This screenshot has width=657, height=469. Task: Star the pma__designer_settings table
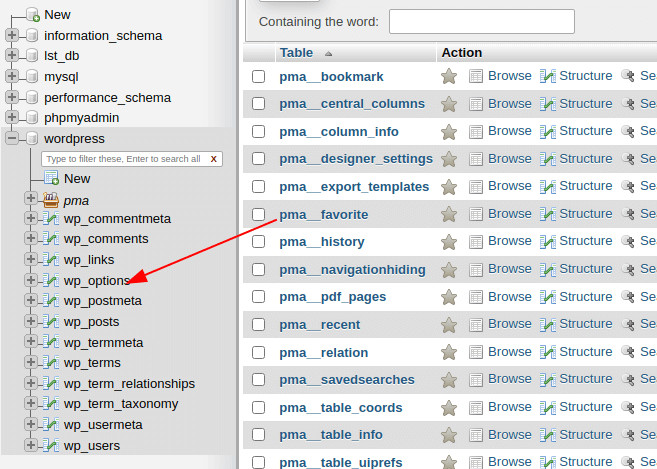coord(449,159)
